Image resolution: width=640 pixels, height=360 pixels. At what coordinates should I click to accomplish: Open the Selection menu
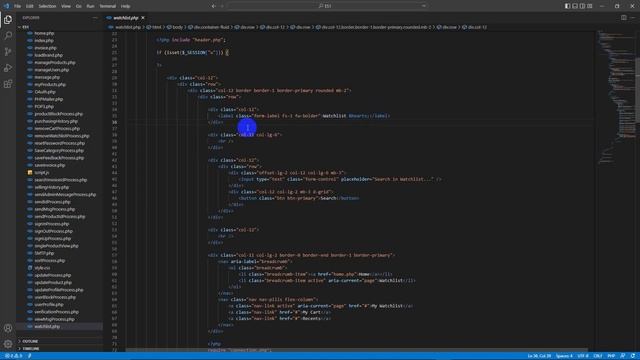coord(47,6)
